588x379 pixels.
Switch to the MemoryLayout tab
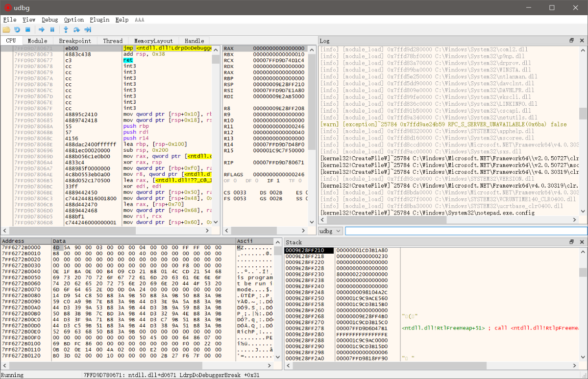(153, 41)
